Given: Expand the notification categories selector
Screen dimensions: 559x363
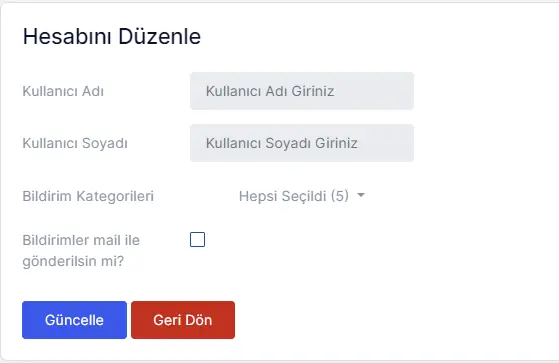Looking at the screenshot, I should click(302, 196).
